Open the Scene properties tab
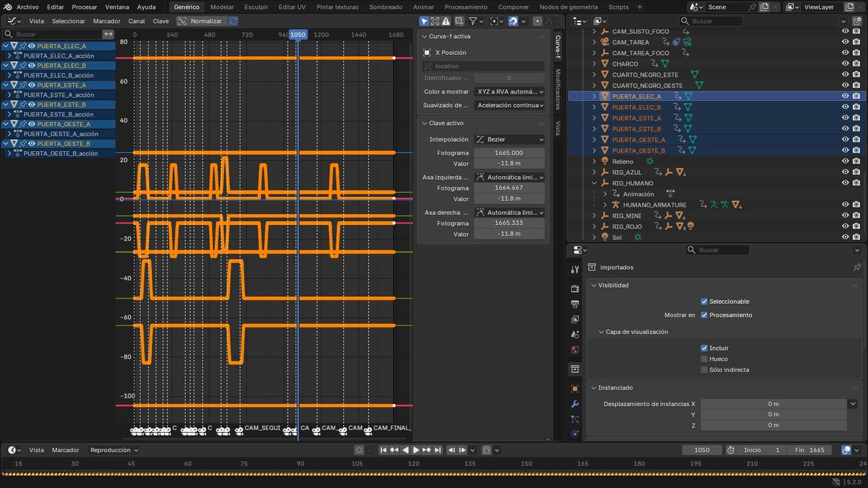The width and height of the screenshot is (868, 488). [575, 334]
